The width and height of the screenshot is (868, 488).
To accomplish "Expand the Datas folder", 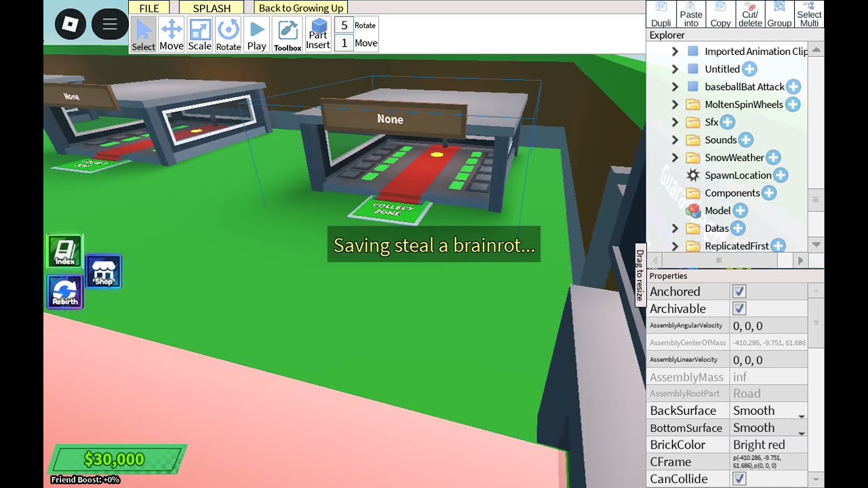I will [675, 228].
